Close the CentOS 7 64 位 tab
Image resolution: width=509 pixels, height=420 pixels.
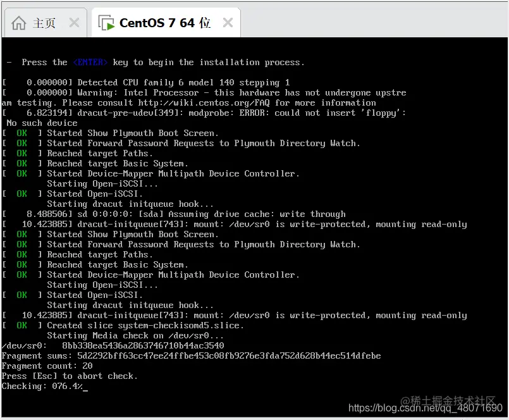[228, 23]
